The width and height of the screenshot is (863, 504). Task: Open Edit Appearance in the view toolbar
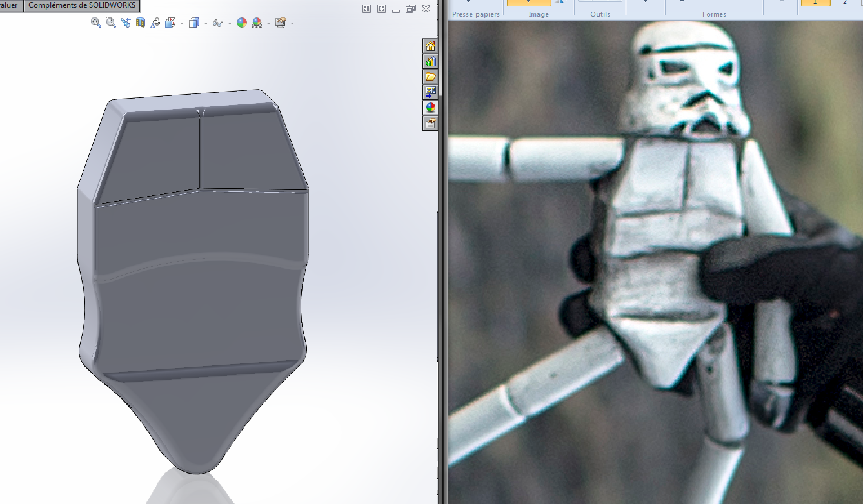242,23
